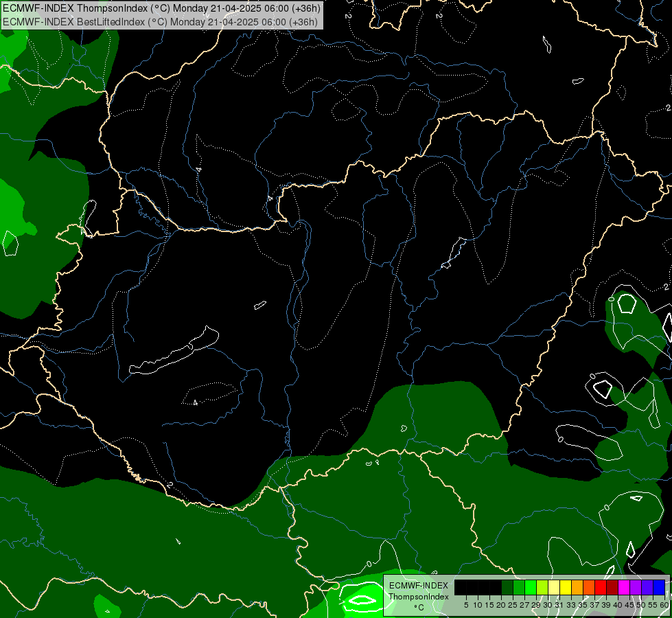The height and width of the screenshot is (618, 672).
Task: Click the legend tick value 10
Action: coord(478,605)
